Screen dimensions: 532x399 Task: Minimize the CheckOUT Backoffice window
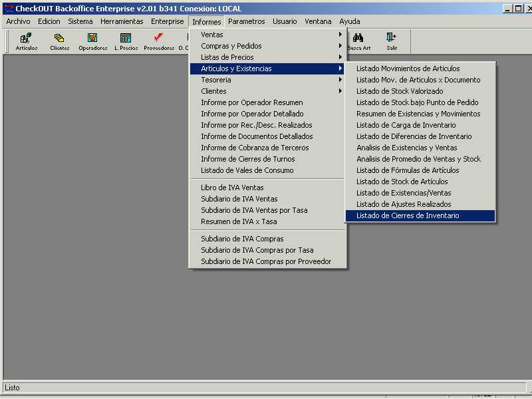coord(507,9)
